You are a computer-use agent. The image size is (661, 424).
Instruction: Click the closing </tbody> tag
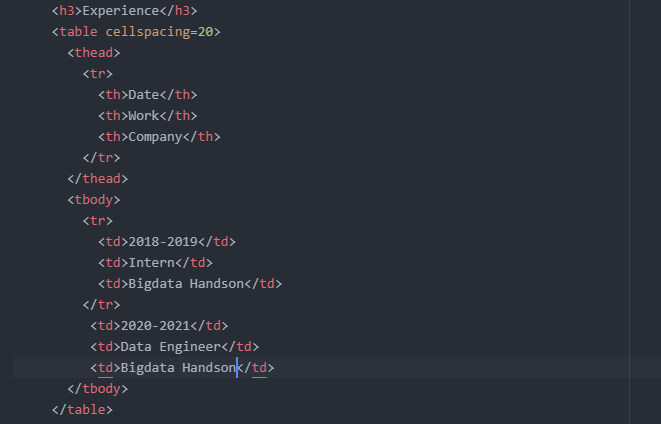[x=97, y=389]
